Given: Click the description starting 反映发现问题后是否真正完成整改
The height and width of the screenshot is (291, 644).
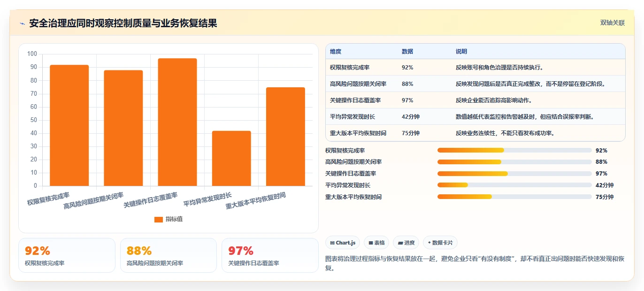Looking at the screenshot, I should 531,84.
